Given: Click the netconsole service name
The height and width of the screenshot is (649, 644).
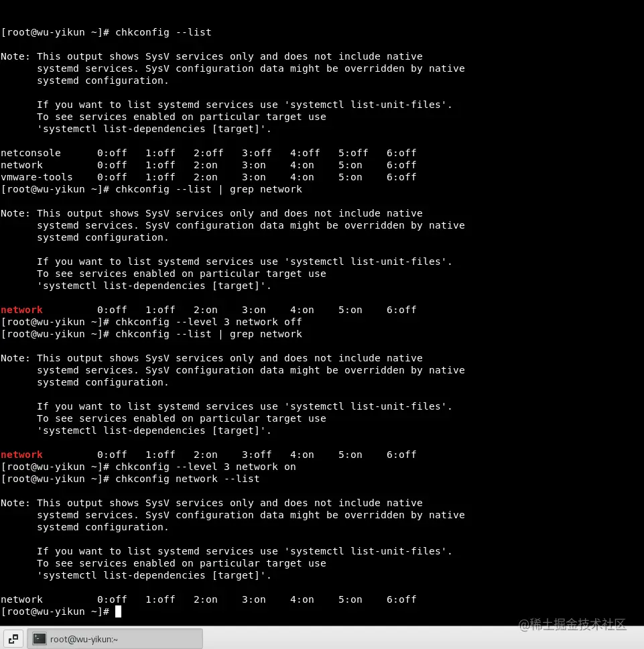Looking at the screenshot, I should 31,153.
